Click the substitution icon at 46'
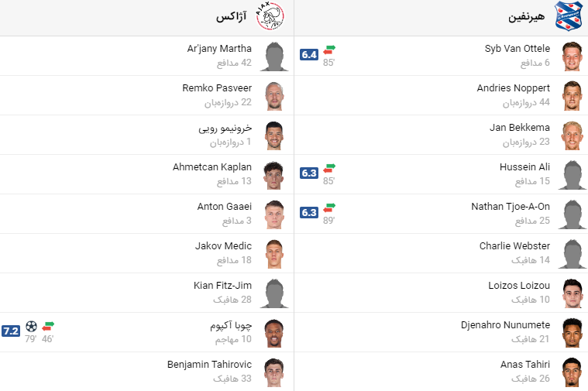The image size is (588, 391). point(48,326)
